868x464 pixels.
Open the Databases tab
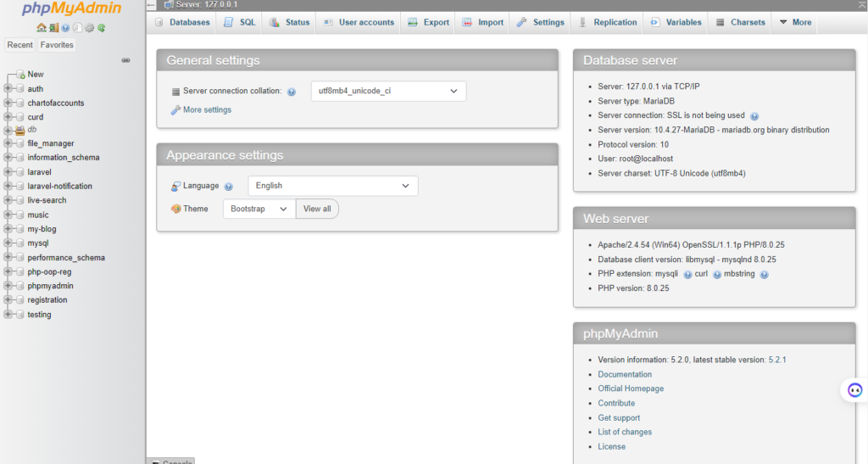[183, 23]
